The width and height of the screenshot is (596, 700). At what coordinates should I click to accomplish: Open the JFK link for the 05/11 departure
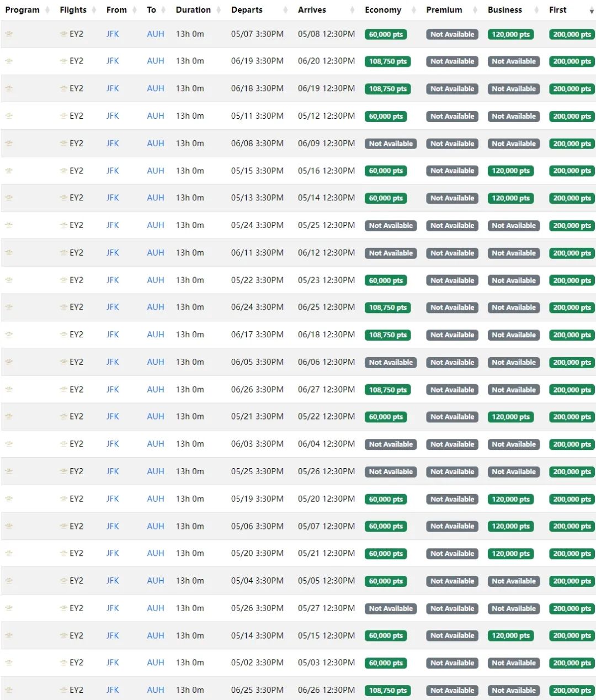click(113, 116)
